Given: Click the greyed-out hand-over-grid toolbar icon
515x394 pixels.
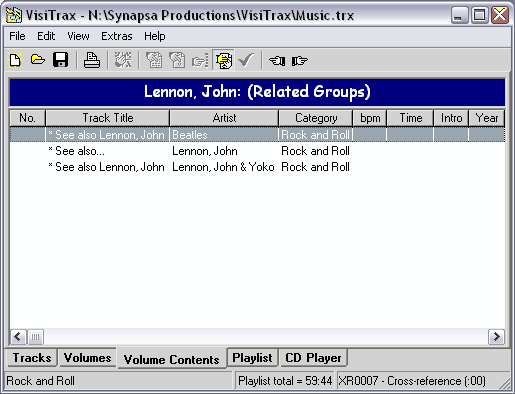Looking at the screenshot, I should 123,60.
